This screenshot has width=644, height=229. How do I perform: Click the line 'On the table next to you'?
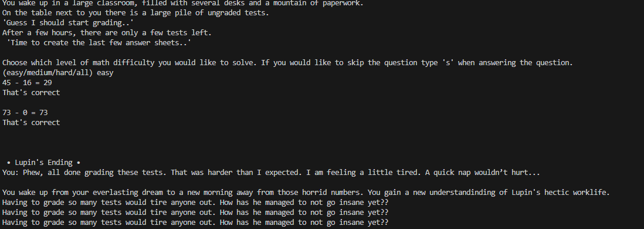[135, 13]
